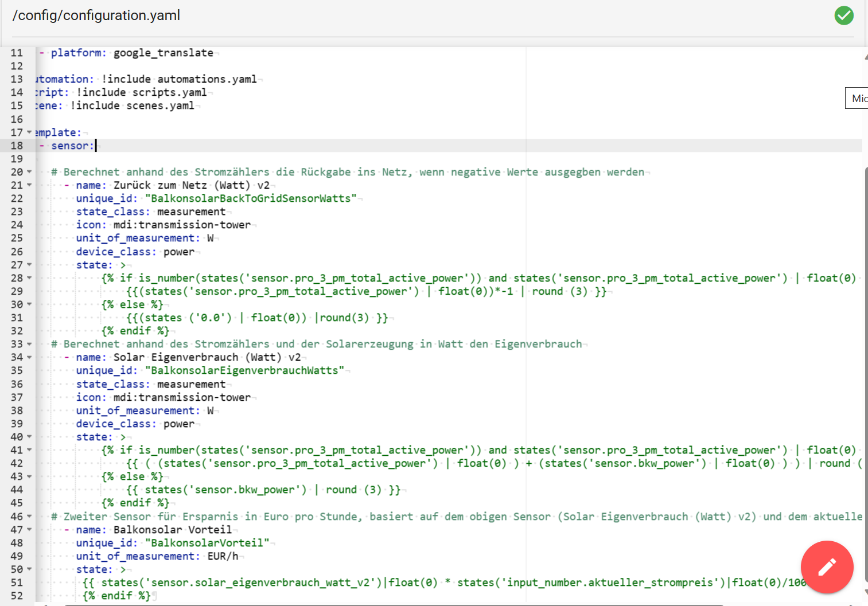
Task: Click the '"BalkonsolarVorteil"' unique_id value
Action: pos(207,543)
